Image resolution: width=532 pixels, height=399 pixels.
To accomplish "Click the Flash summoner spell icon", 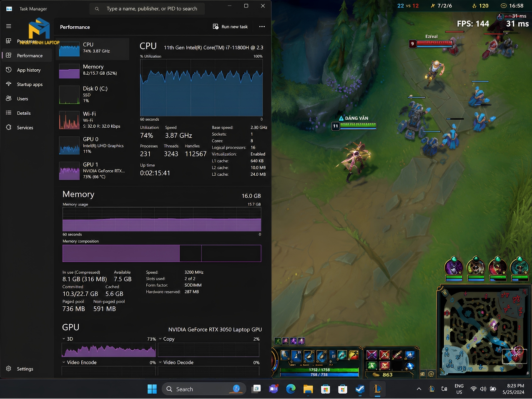I will click(x=354, y=355).
